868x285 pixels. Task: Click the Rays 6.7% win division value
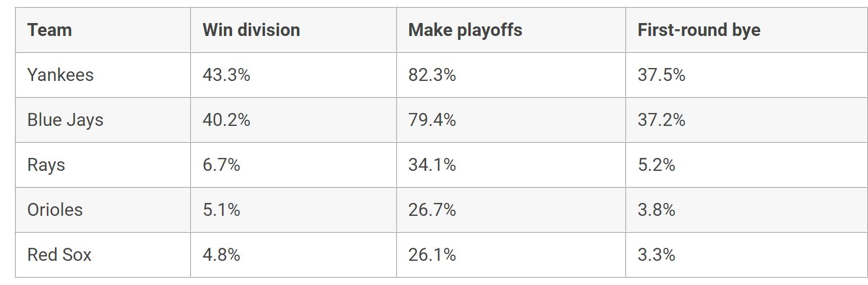pyautogui.click(x=221, y=165)
